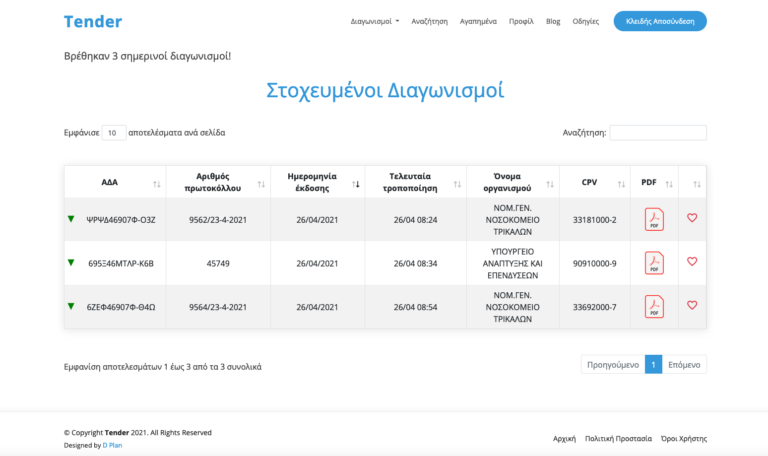Viewport: 768px width, 456px height.
Task: Open PDF for tender ΨΡΨΔ46907Φ-Ο3Ζ
Action: 653,219
